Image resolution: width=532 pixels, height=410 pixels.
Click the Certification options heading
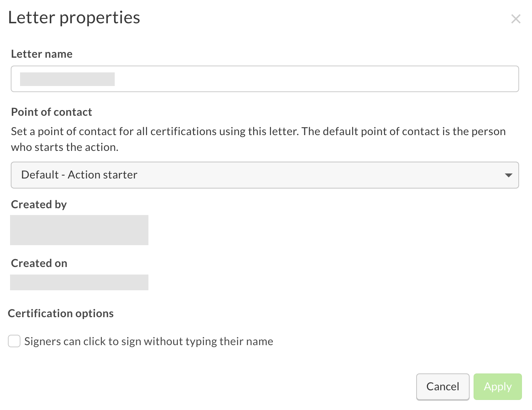point(61,313)
